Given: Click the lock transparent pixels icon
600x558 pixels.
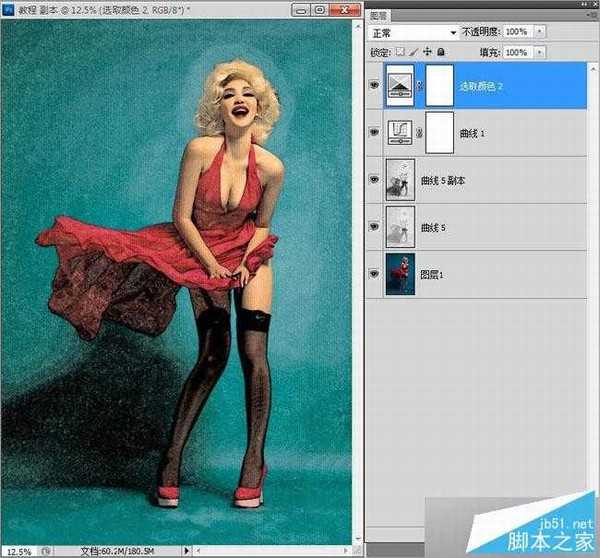Looking at the screenshot, I should pos(400,52).
